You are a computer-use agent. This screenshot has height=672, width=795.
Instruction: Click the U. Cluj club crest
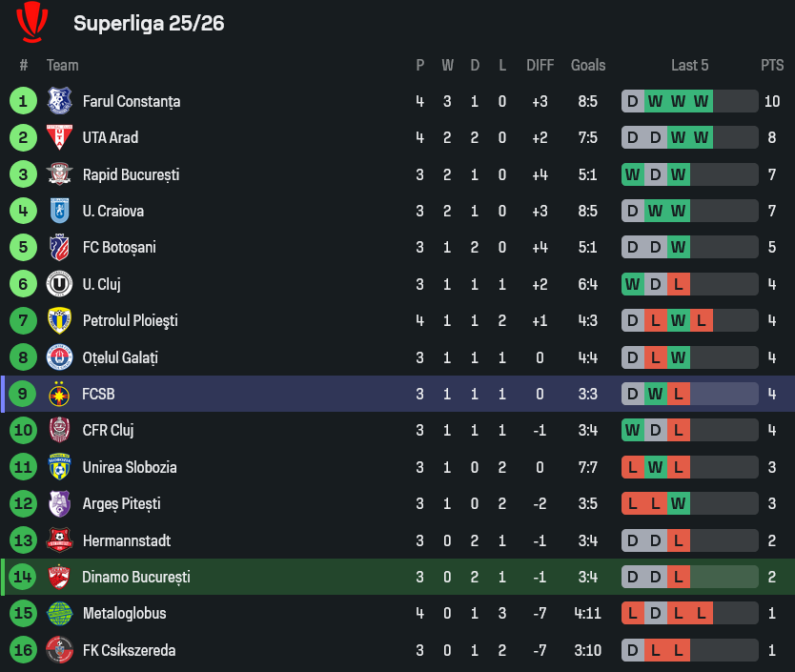click(59, 284)
